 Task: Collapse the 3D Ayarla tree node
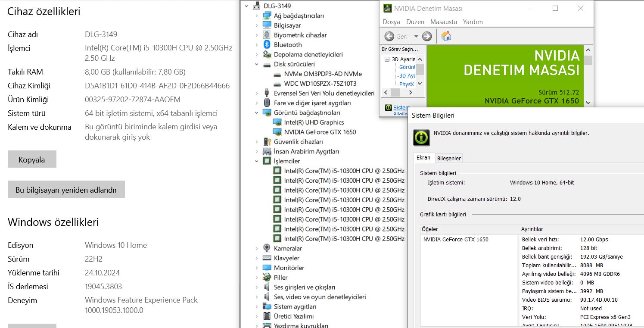tap(387, 59)
